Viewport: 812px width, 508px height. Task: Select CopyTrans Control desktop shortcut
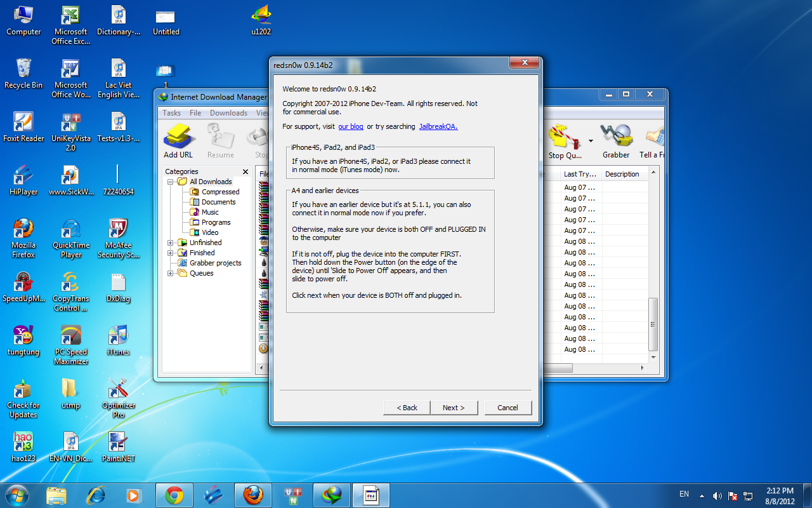70,293
